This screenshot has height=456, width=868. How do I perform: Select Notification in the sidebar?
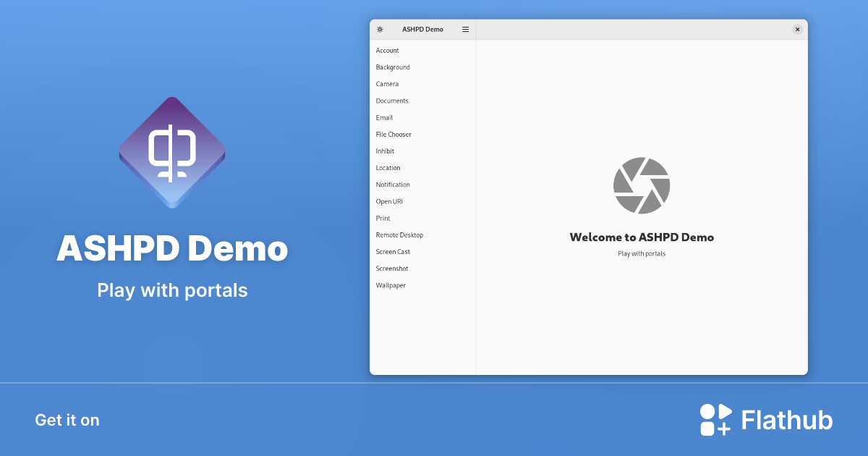coord(393,185)
